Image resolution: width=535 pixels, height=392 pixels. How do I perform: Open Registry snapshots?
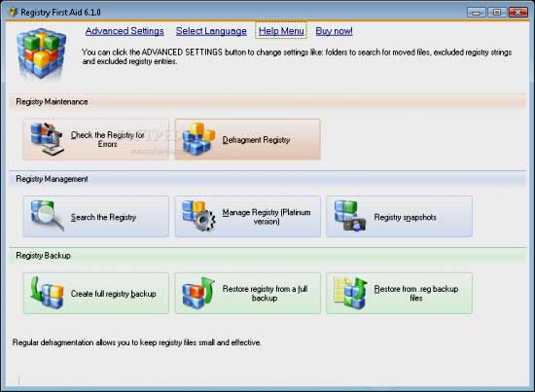click(x=399, y=216)
